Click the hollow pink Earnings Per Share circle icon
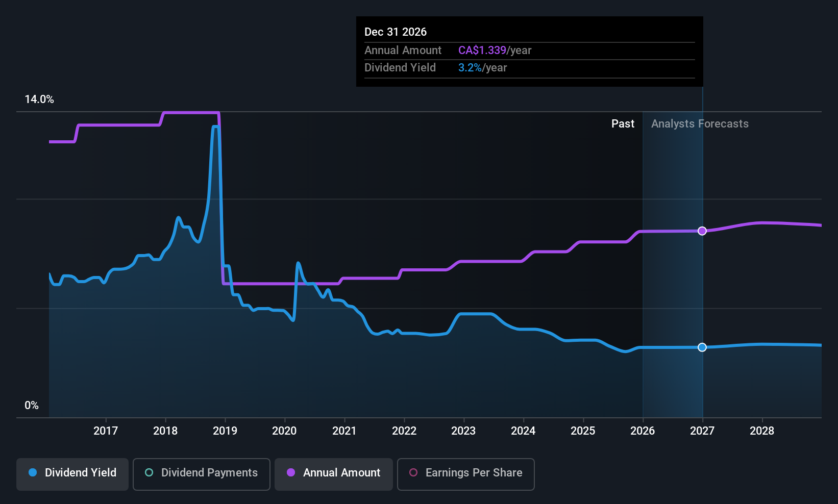 coord(413,473)
